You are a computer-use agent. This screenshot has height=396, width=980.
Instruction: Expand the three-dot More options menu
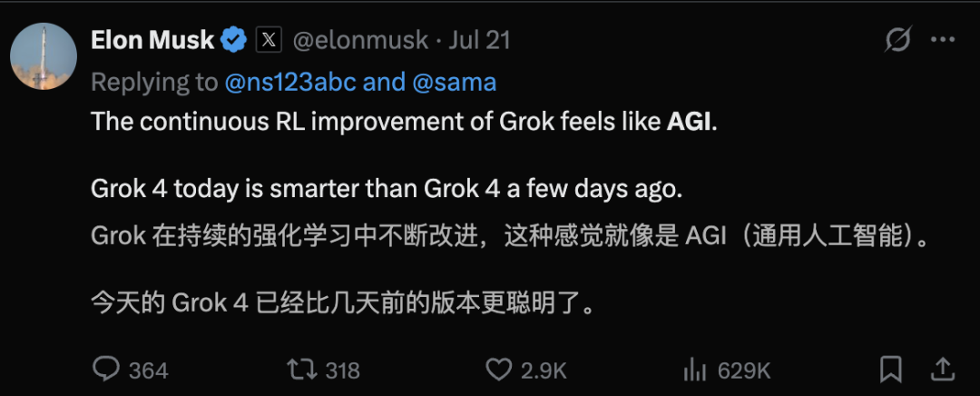click(943, 40)
